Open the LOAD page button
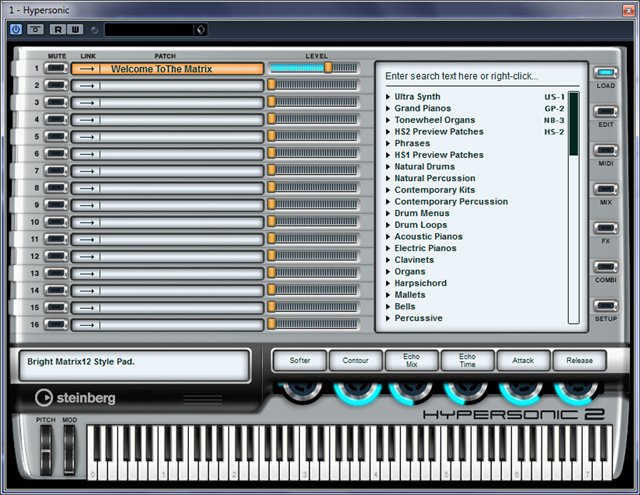 click(x=606, y=73)
